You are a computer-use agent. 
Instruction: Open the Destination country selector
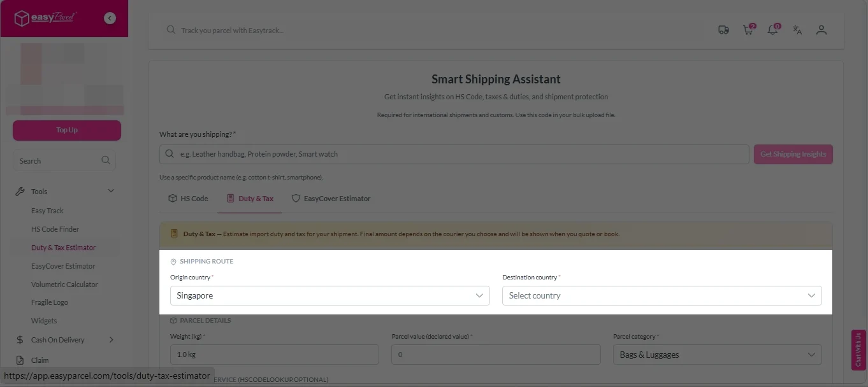coord(662,295)
